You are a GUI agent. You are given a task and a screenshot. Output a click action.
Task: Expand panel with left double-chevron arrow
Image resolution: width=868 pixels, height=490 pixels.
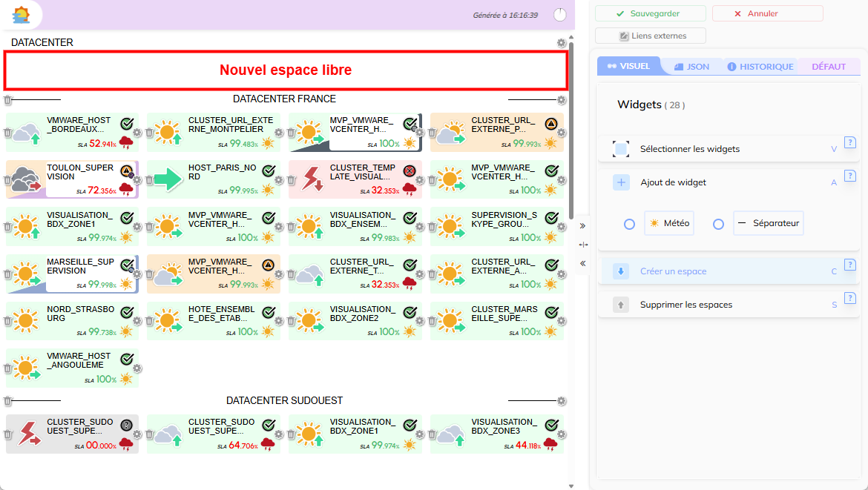coord(582,263)
